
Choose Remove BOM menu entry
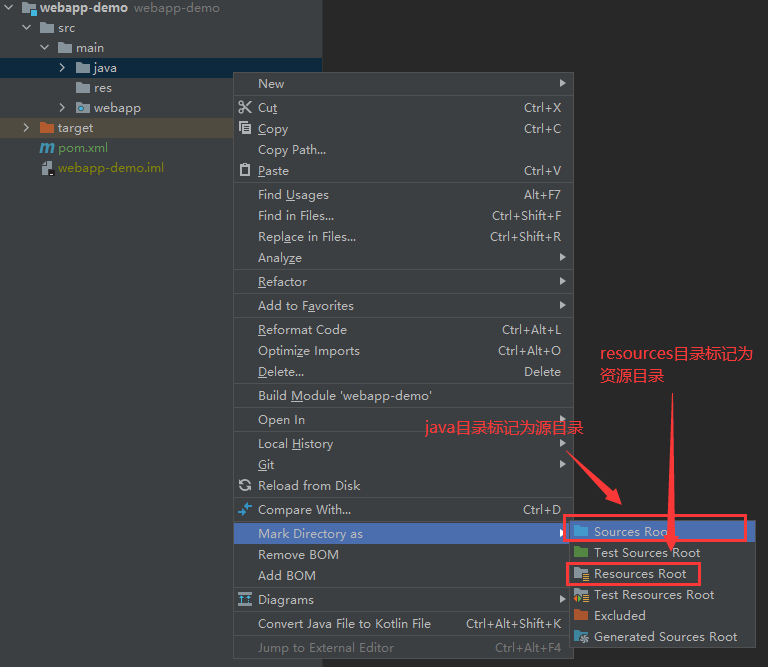pos(404,554)
